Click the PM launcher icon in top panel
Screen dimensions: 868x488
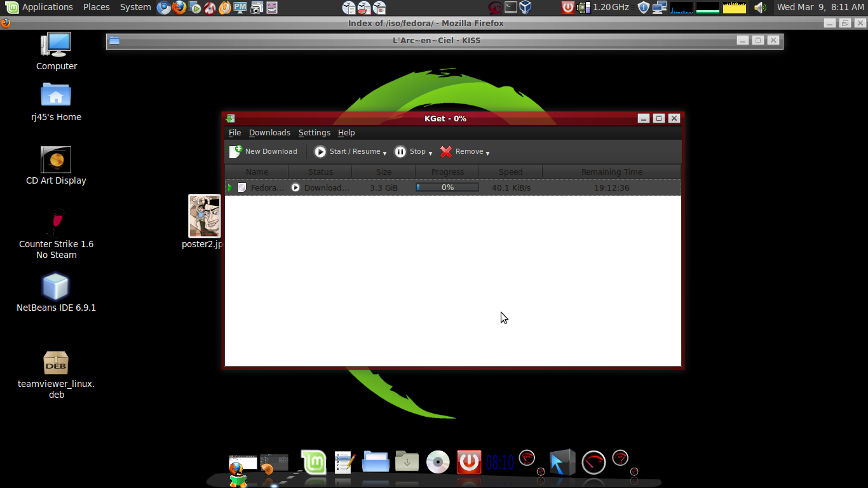pyautogui.click(x=240, y=8)
